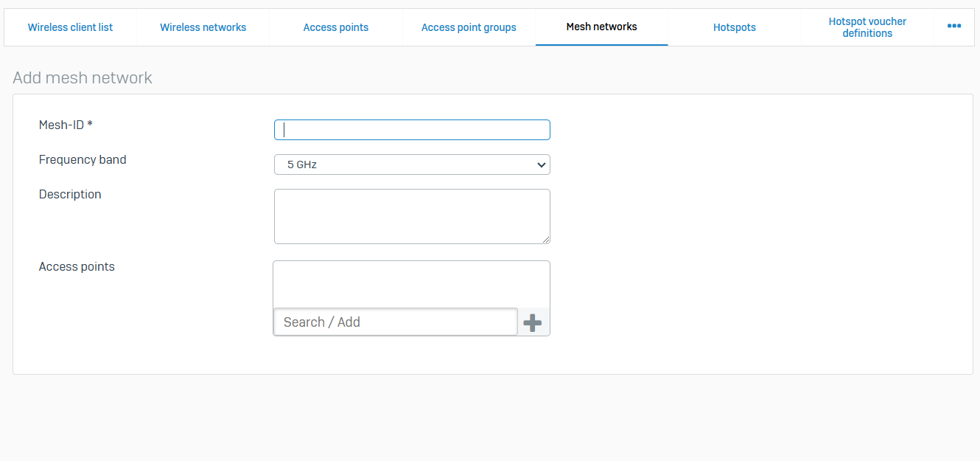
Task: Click the Description box resize handle
Action: 546,240
